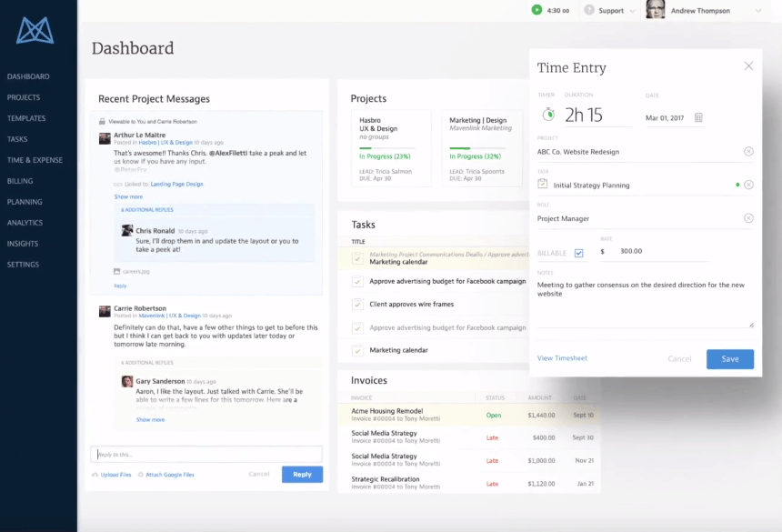Click the green timer play icon
The width and height of the screenshot is (782, 532).
pyautogui.click(x=536, y=10)
